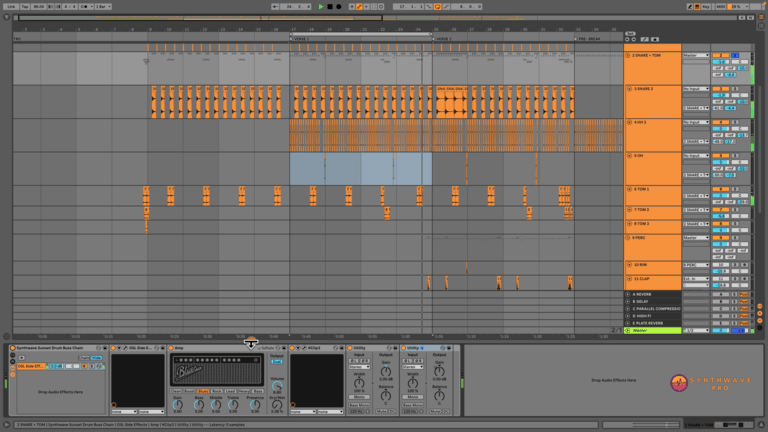
Task: Select the Clean amp type
Action: 176,391
